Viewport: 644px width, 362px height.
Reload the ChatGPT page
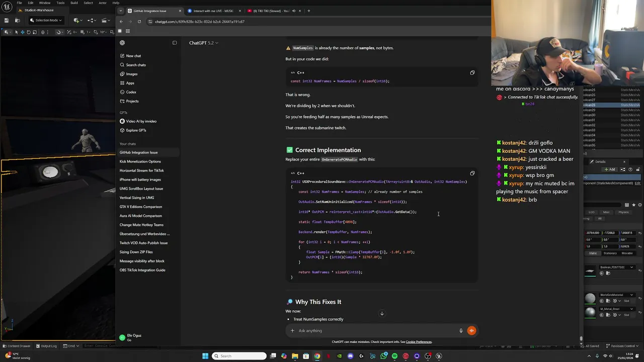[x=139, y=22]
